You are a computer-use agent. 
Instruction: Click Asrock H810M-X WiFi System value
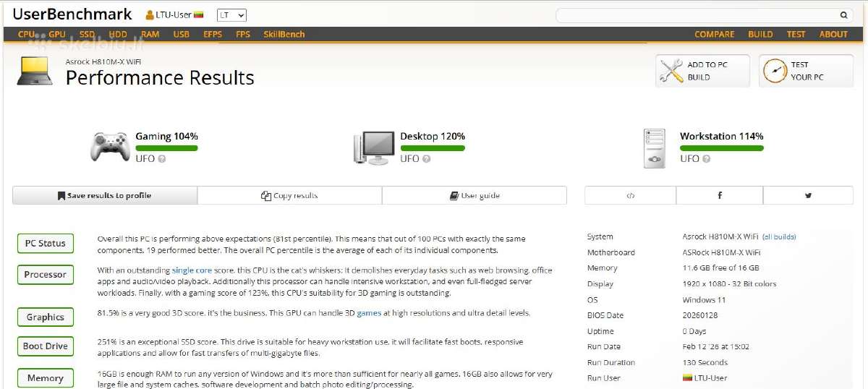721,236
